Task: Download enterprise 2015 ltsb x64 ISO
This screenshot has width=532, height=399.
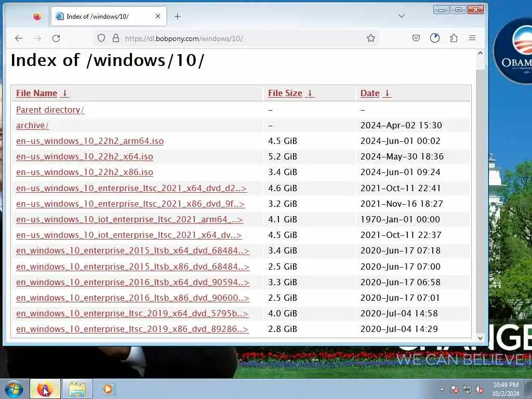Action: click(x=132, y=251)
